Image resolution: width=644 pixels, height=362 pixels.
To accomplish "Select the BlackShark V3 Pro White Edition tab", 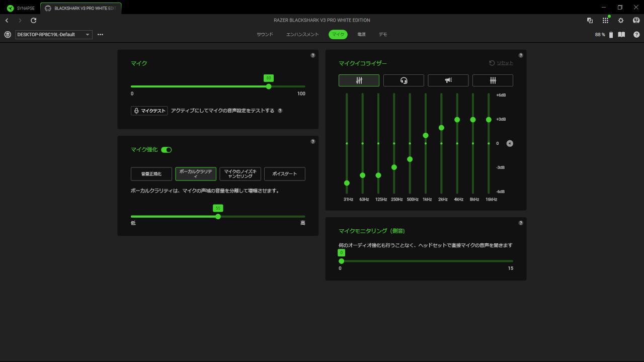I will click(80, 8).
